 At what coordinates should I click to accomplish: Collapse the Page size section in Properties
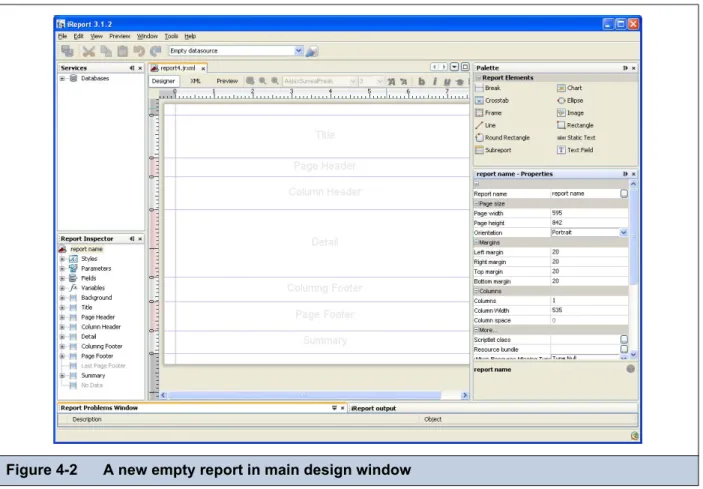click(477, 204)
